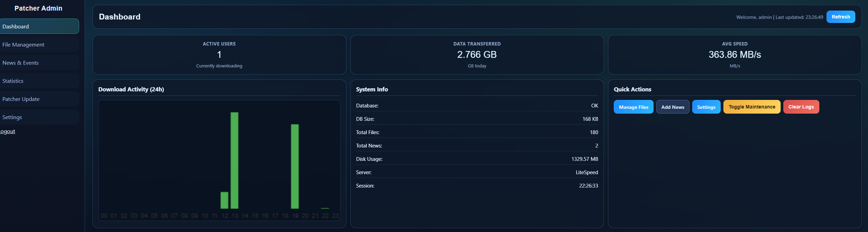Click the System Info heading
This screenshot has width=868, height=232.
click(x=372, y=89)
